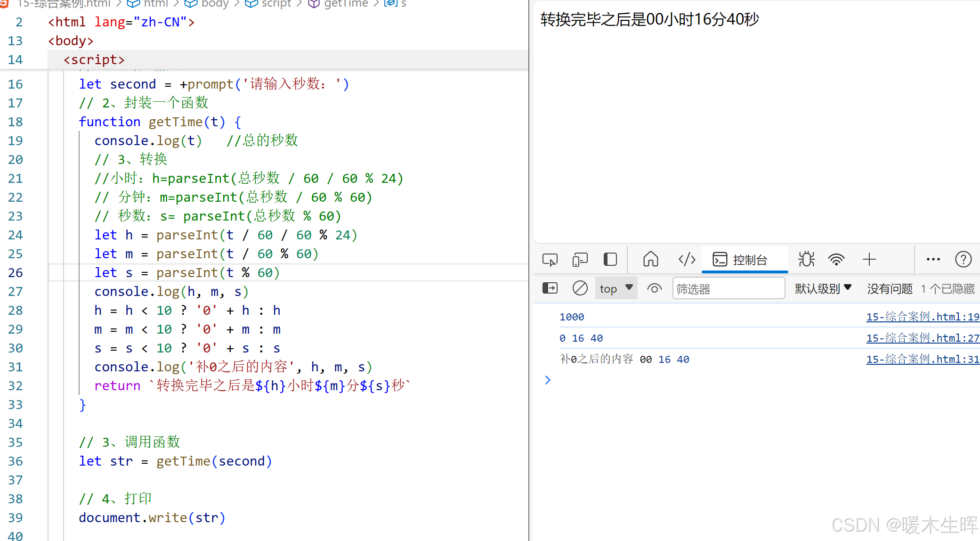Open source link 15-综合案例.html:19

[x=922, y=317]
